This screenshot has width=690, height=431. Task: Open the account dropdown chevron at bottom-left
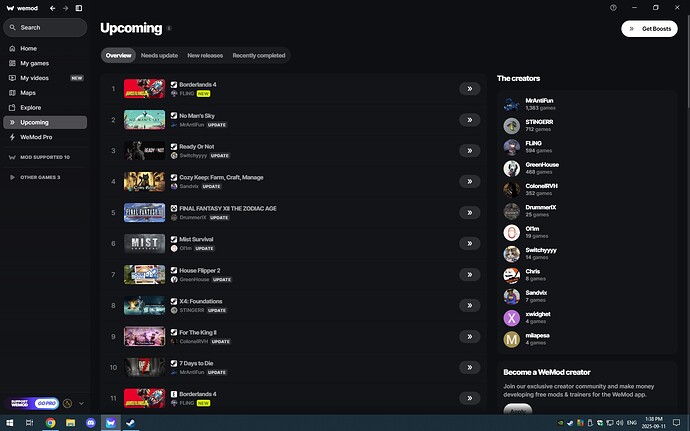[81, 403]
